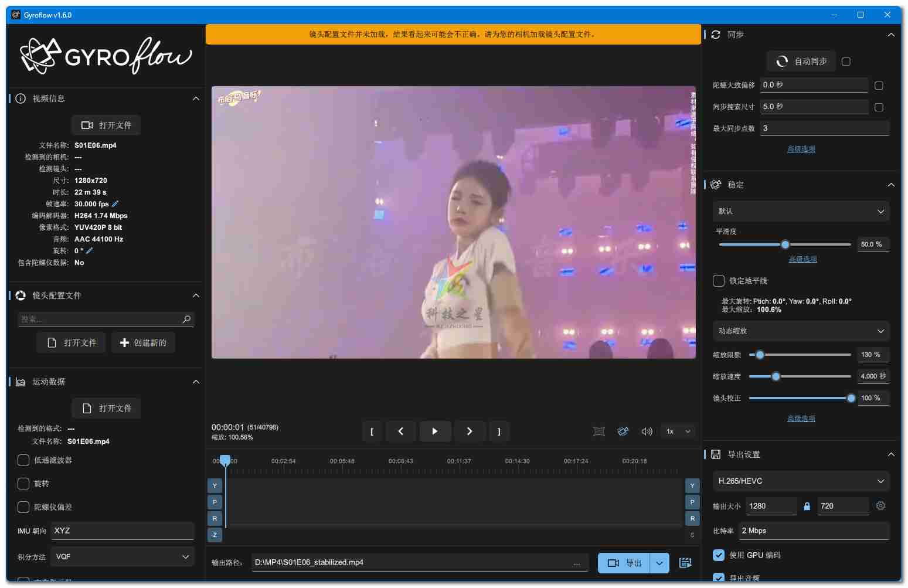Toggle stabilization preview icon

coord(623,431)
